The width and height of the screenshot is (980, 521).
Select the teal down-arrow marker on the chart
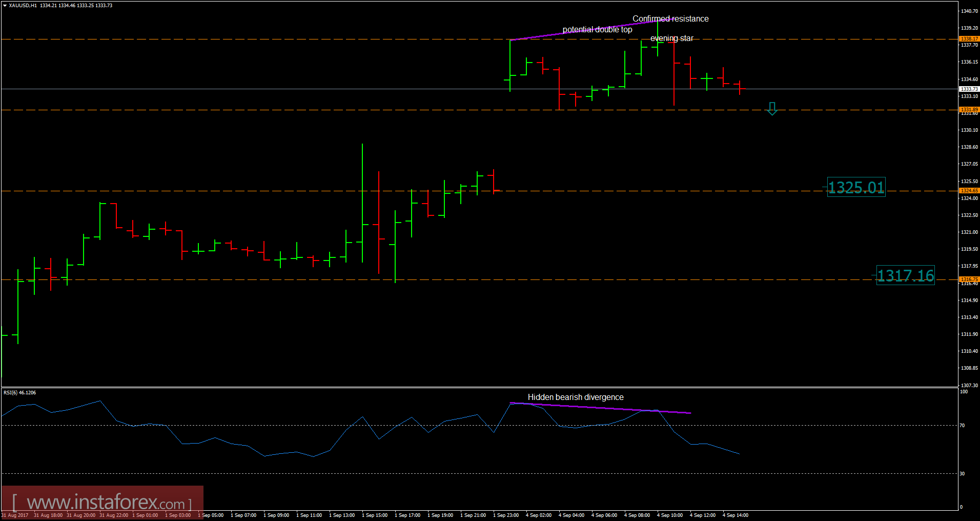point(772,109)
